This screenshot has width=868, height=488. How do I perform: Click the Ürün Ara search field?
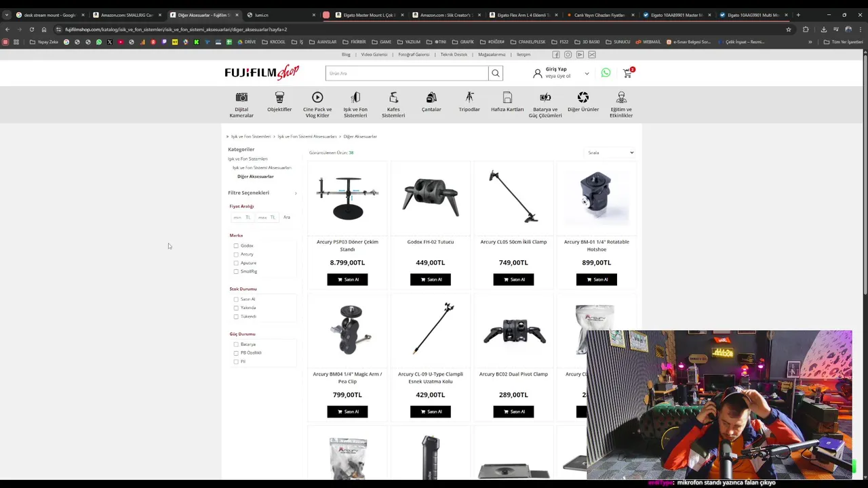(x=407, y=73)
